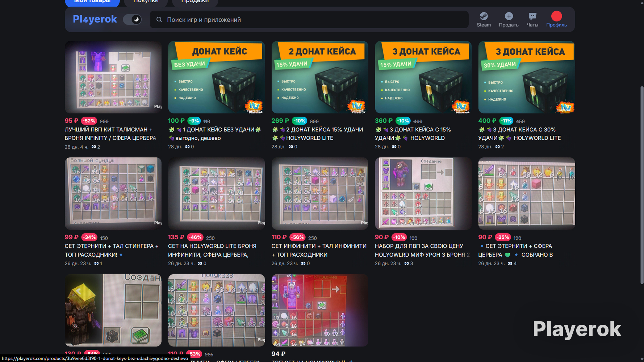
Task: Click the -11% discount badge on 400 ₽ item
Action: click(x=506, y=121)
